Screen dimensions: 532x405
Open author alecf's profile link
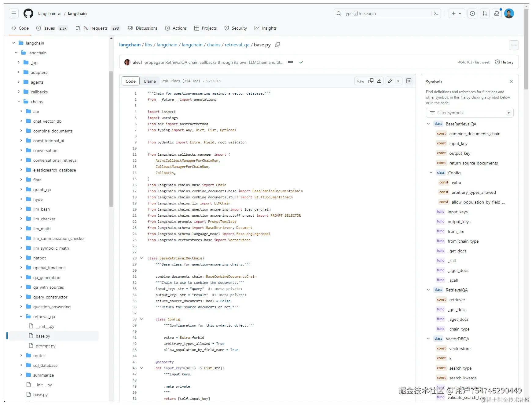point(138,62)
